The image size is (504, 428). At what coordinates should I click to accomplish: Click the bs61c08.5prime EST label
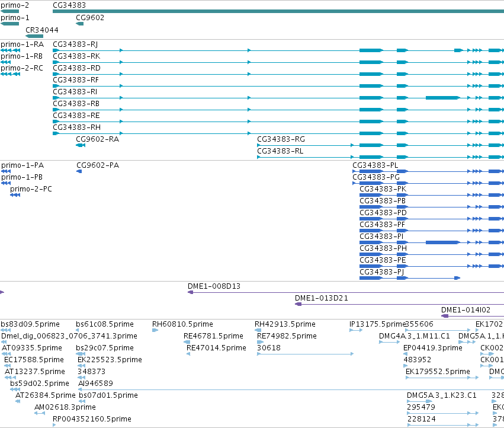[105, 324]
